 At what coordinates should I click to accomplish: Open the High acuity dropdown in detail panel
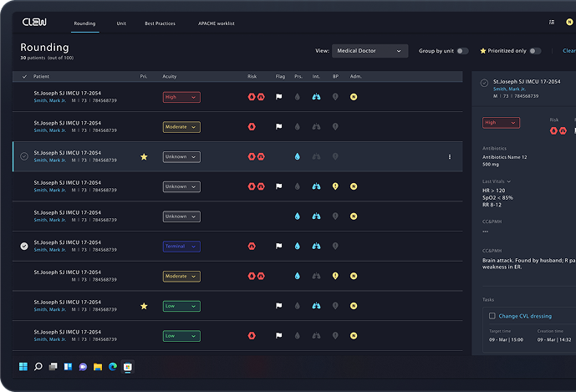(x=501, y=122)
